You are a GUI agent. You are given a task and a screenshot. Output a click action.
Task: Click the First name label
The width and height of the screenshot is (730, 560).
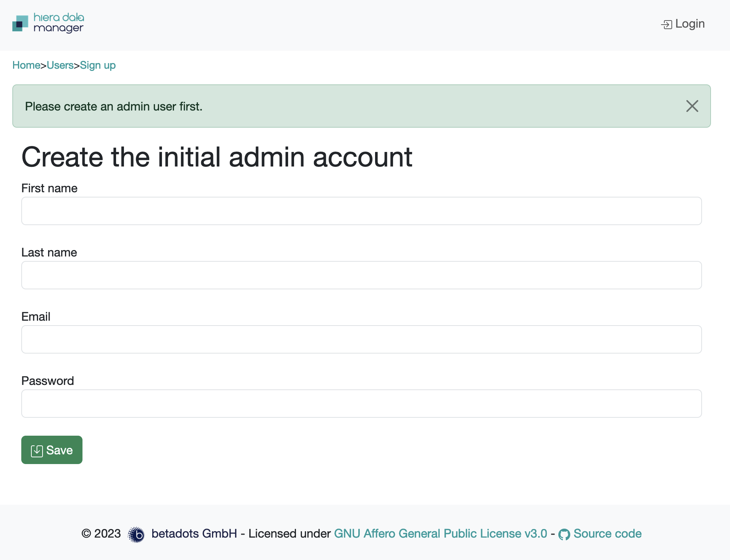(49, 188)
